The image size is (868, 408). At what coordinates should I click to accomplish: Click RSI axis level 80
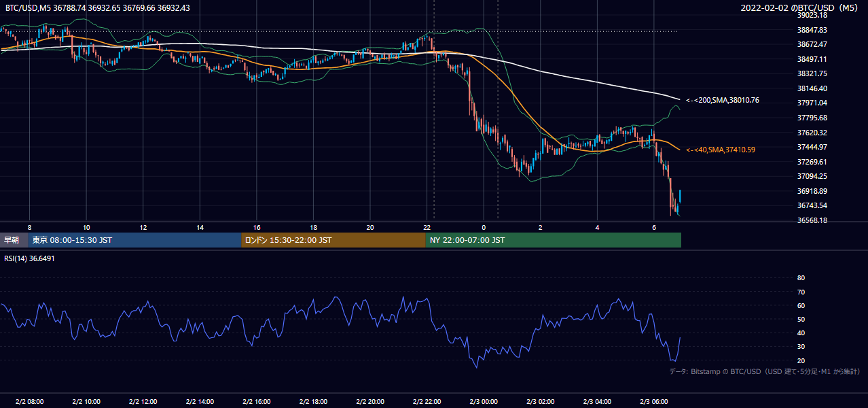pyautogui.click(x=801, y=278)
